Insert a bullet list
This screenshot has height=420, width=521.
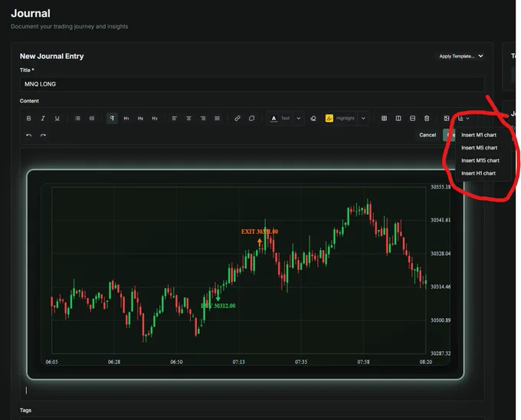coord(77,118)
